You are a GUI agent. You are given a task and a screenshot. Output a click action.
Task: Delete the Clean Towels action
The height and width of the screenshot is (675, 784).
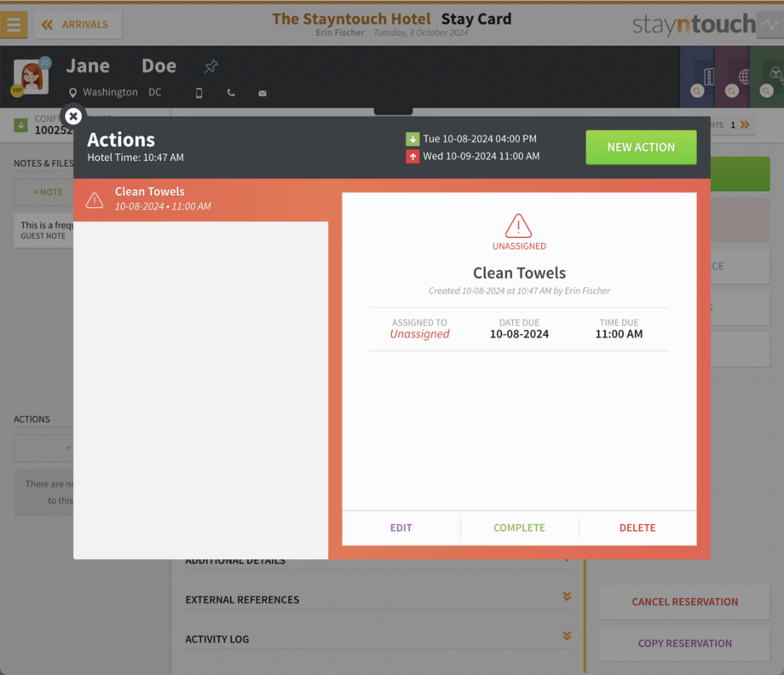[637, 528]
